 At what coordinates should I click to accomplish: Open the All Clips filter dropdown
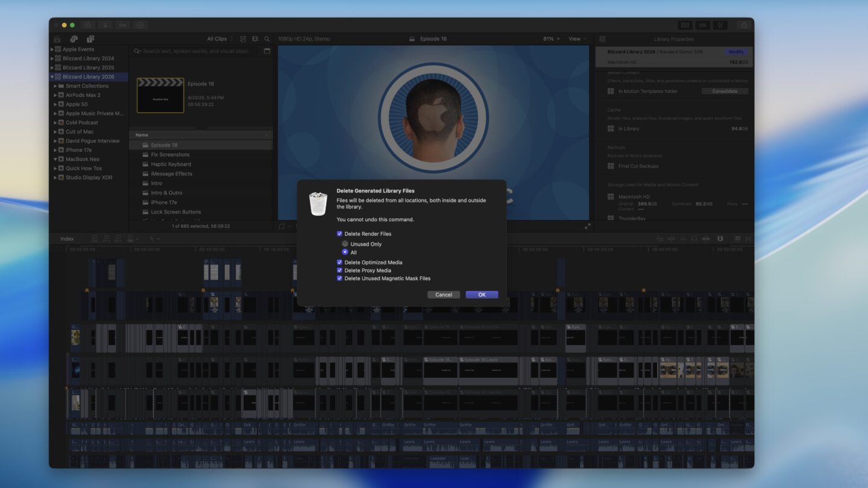click(x=220, y=39)
